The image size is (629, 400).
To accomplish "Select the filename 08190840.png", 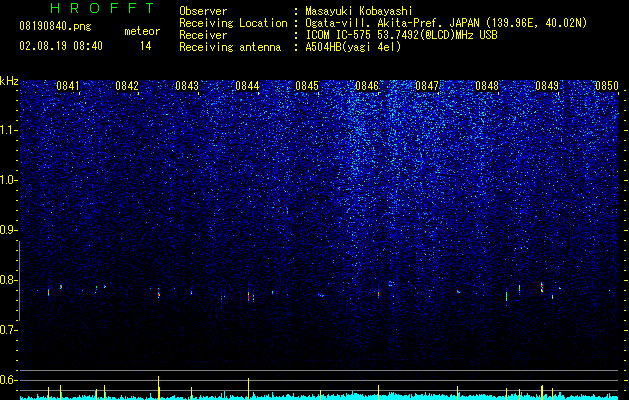I will pos(55,26).
